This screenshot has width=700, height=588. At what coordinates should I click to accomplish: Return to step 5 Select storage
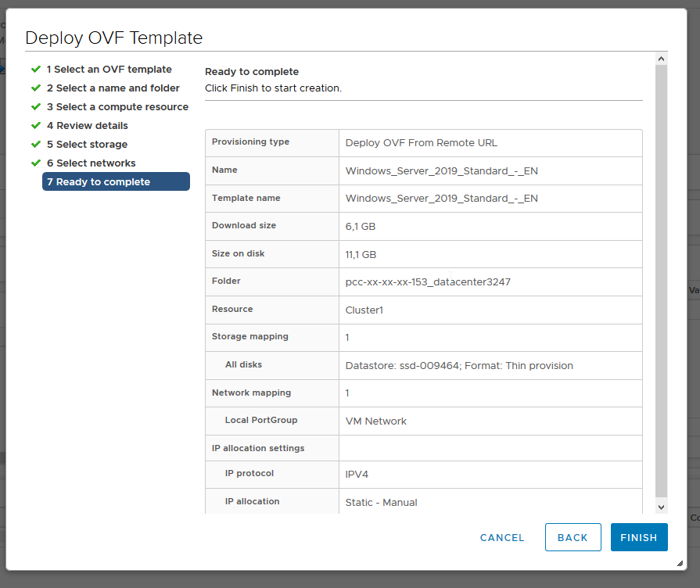pos(87,145)
